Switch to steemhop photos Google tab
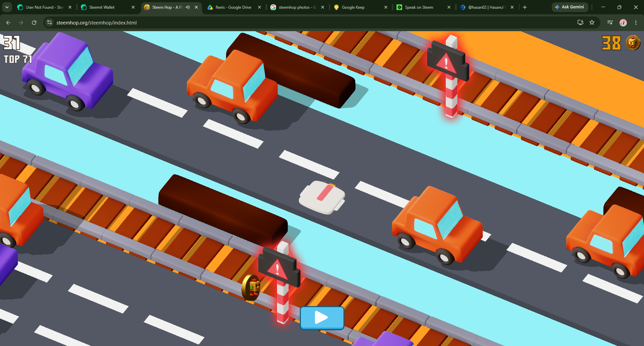The image size is (644, 346). (297, 7)
